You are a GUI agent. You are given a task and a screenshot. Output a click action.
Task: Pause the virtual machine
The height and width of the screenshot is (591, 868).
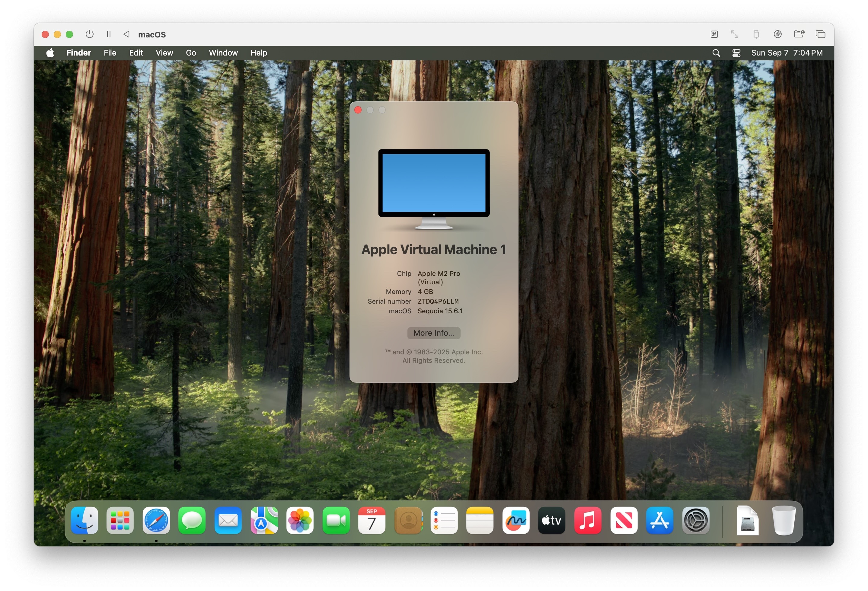point(109,34)
